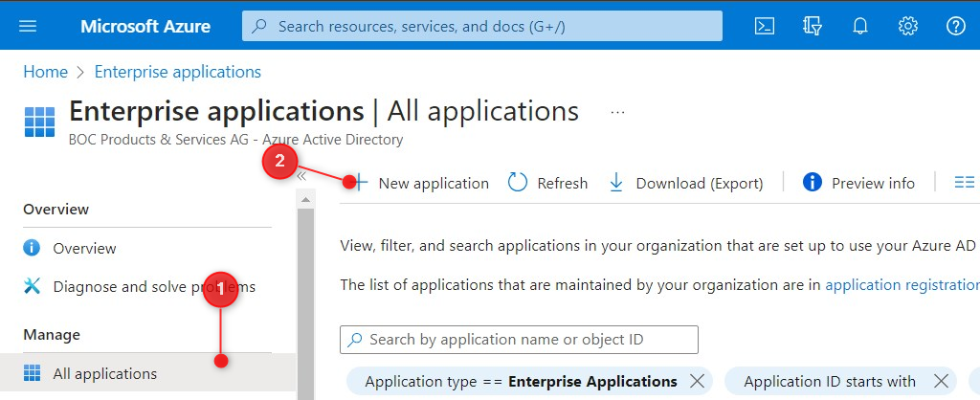Open the hamburger portal menu
The image size is (980, 400).
[x=28, y=26]
